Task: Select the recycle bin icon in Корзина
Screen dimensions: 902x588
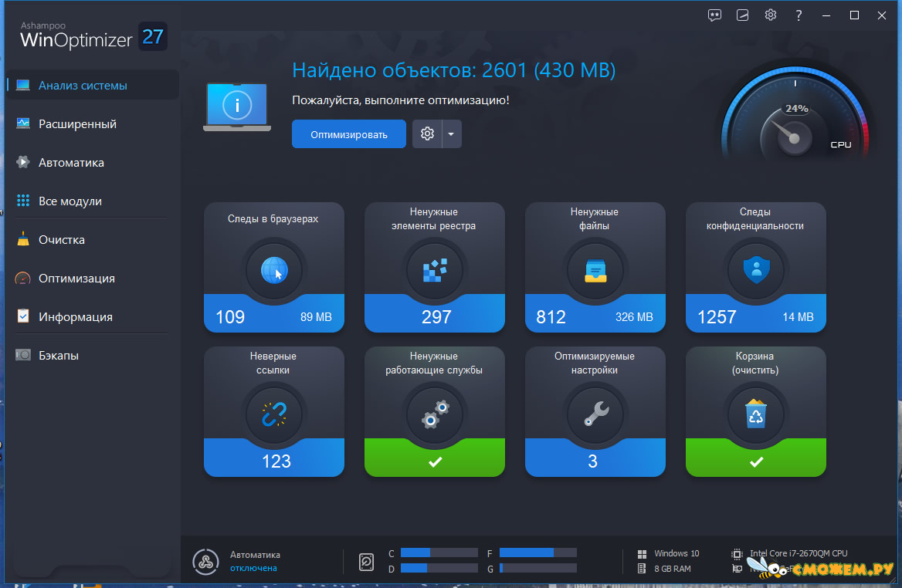Action: pos(756,414)
